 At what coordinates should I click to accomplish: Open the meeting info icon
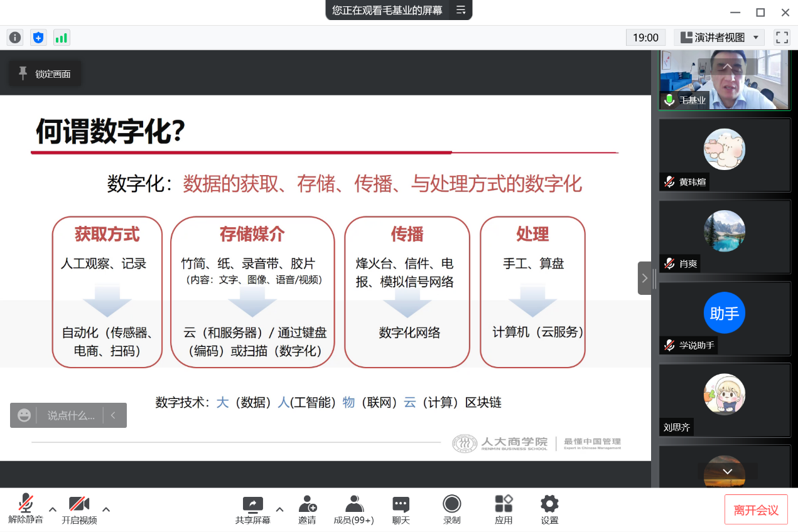pos(14,37)
